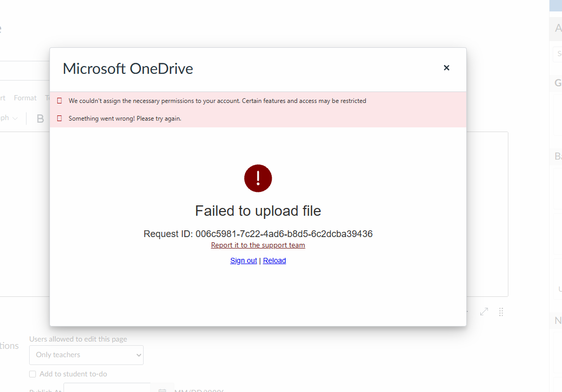The image size is (562, 392).
Task: Click the red exclamation error icon
Action: pos(258,178)
